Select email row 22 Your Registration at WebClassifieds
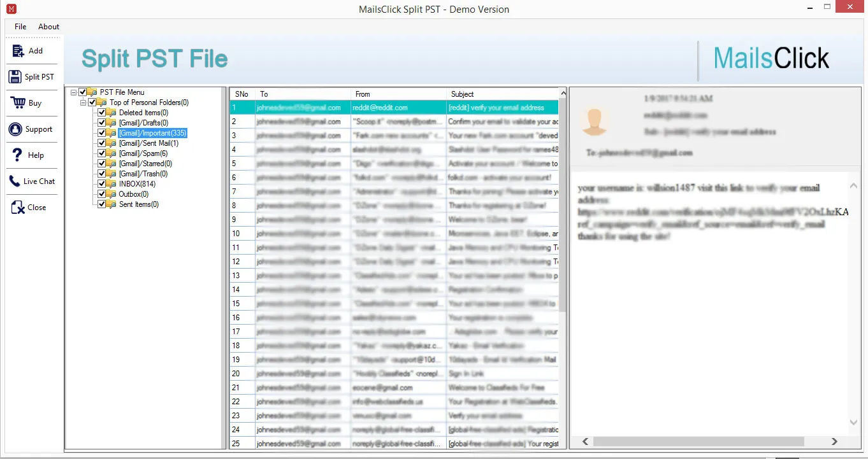This screenshot has height=459, width=868. click(394, 402)
